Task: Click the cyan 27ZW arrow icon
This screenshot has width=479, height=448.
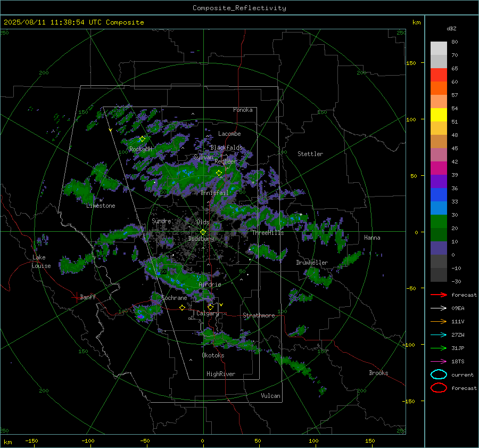Action: (x=439, y=335)
